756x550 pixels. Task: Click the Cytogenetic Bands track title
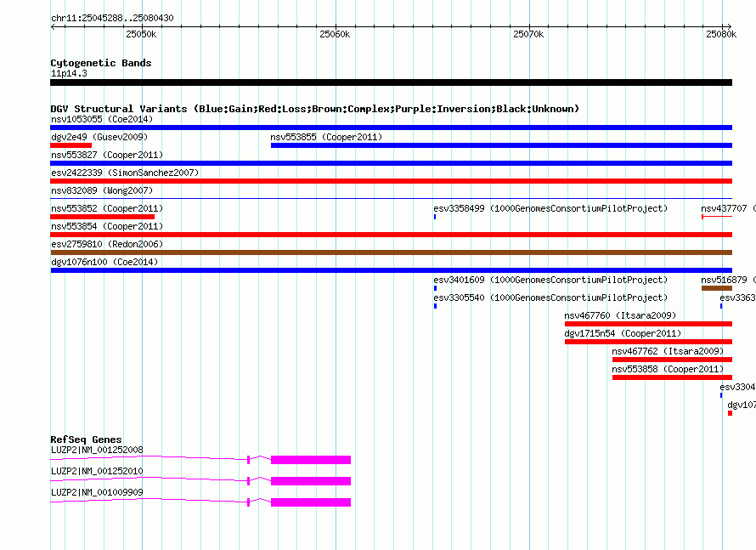click(101, 63)
